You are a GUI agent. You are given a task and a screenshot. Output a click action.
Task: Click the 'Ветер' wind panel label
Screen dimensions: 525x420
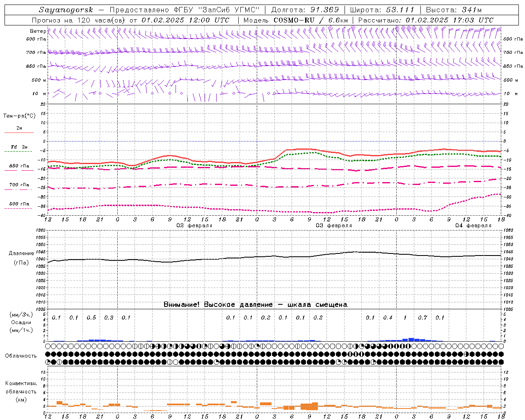[38, 31]
